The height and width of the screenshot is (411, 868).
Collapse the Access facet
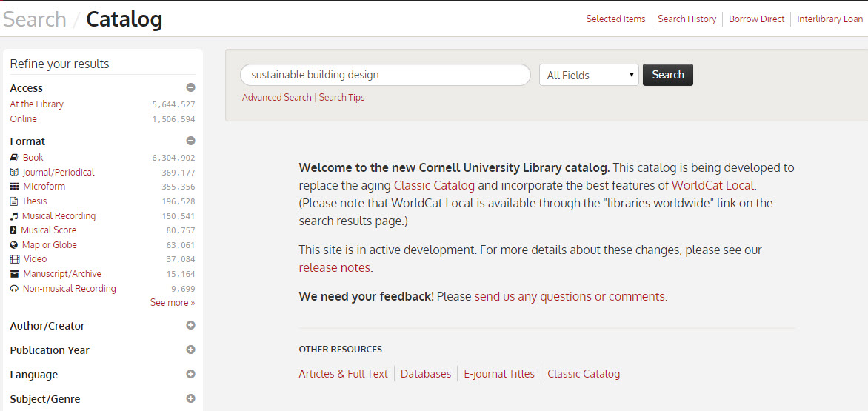click(190, 87)
